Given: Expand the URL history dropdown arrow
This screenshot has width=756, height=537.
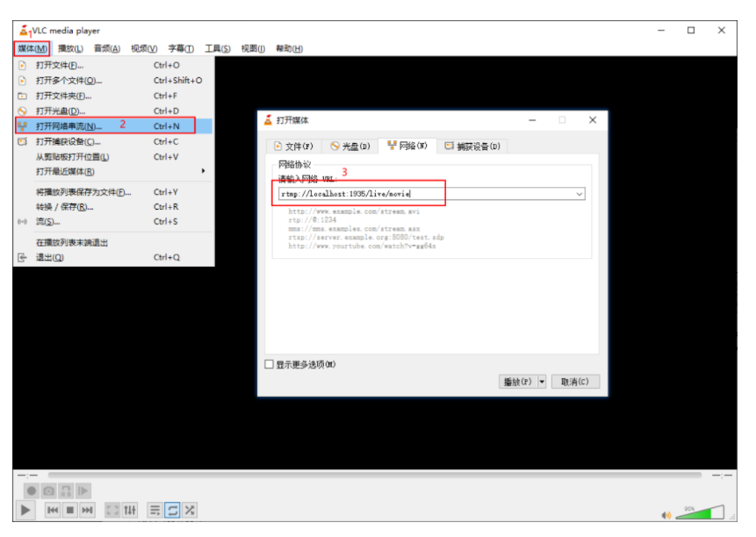Looking at the screenshot, I should tap(579, 194).
